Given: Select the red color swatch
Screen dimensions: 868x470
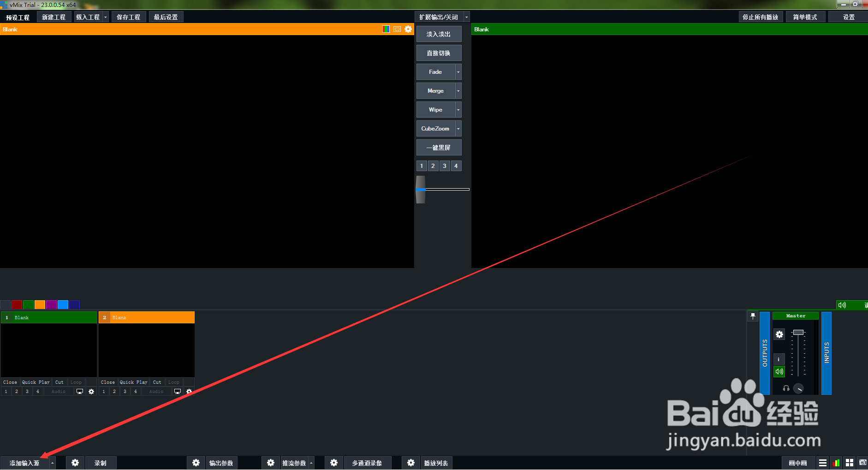Looking at the screenshot, I should tap(17, 305).
